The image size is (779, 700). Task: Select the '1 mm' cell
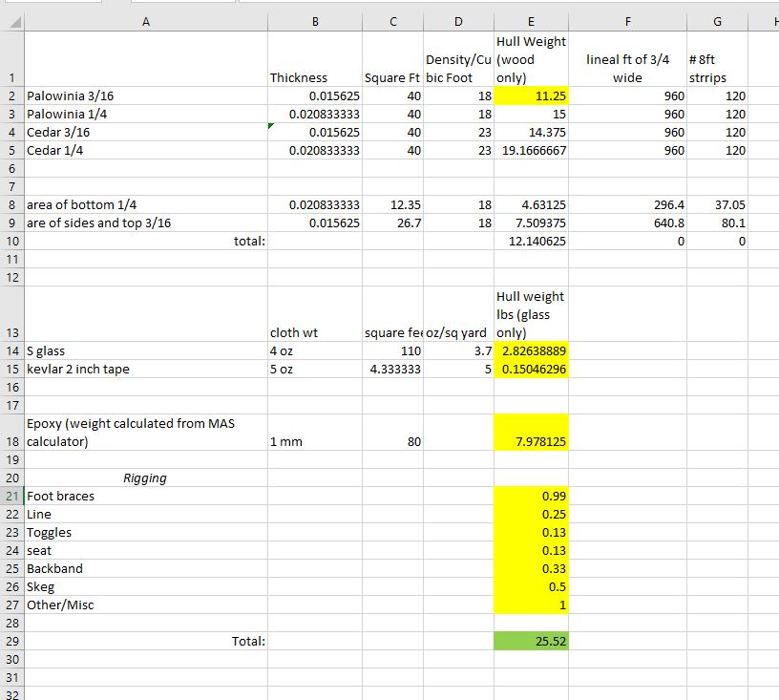tap(315, 433)
